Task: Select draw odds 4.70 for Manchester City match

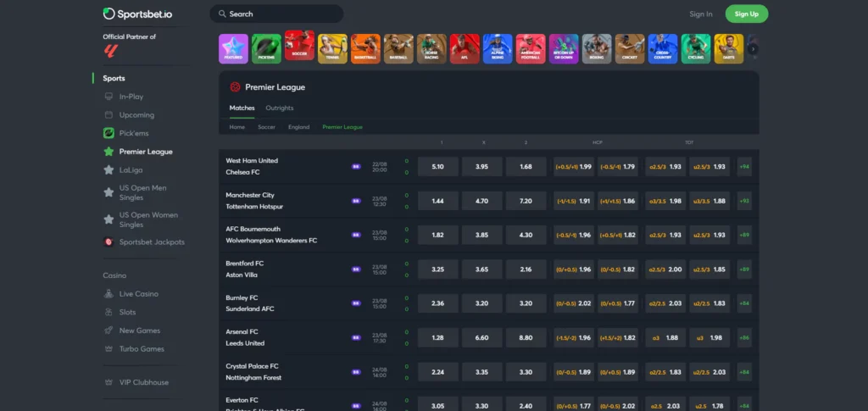Action: 482,201
